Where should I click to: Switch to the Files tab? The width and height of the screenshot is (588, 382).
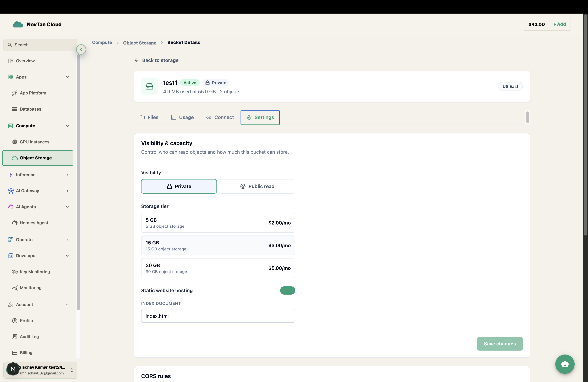(149, 117)
